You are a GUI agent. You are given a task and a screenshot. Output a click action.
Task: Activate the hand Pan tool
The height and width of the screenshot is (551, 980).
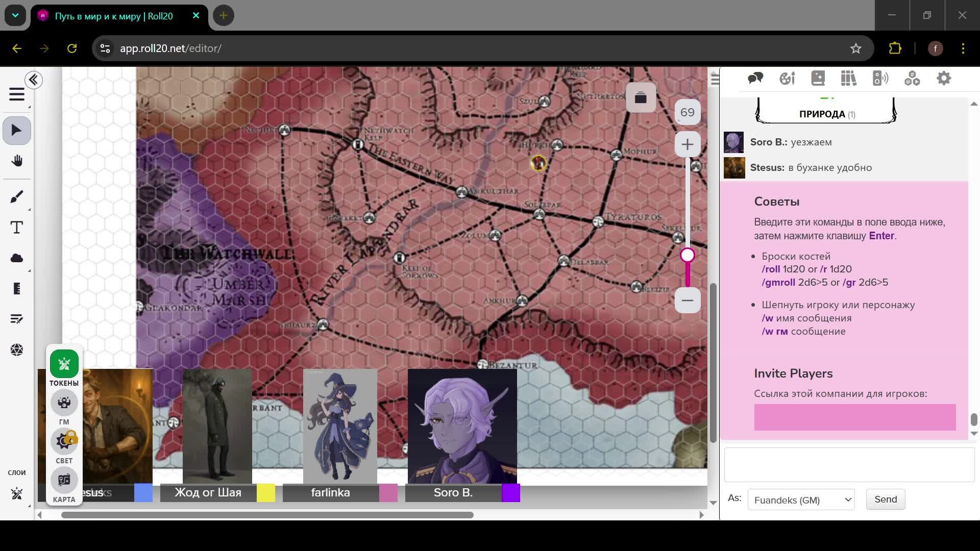coord(17,161)
